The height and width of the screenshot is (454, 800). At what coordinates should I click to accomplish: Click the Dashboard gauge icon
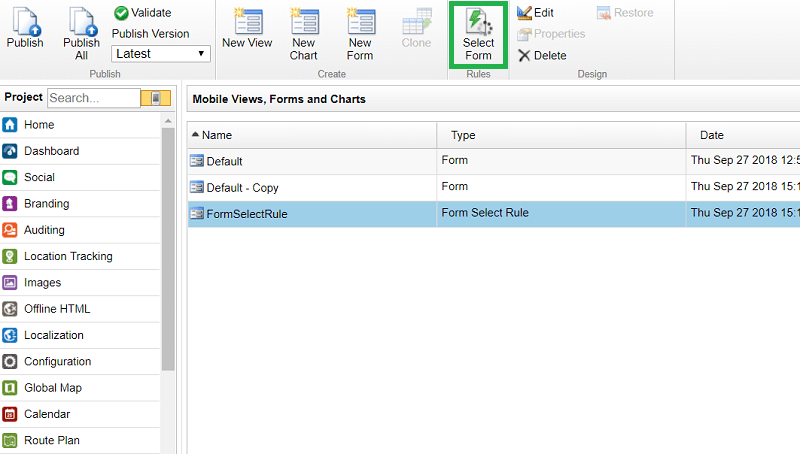[x=10, y=151]
